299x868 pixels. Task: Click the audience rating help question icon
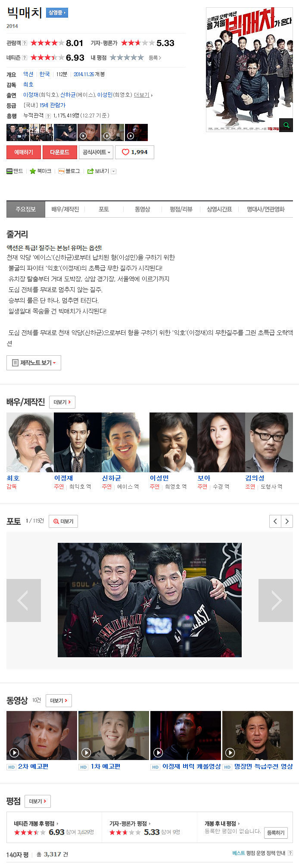pyautogui.click(x=25, y=43)
